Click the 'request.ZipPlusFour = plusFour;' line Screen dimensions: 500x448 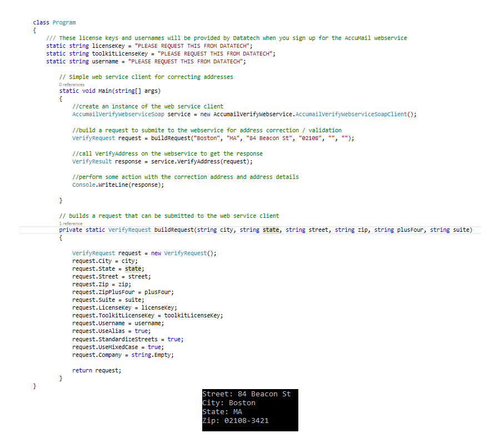[123, 292]
